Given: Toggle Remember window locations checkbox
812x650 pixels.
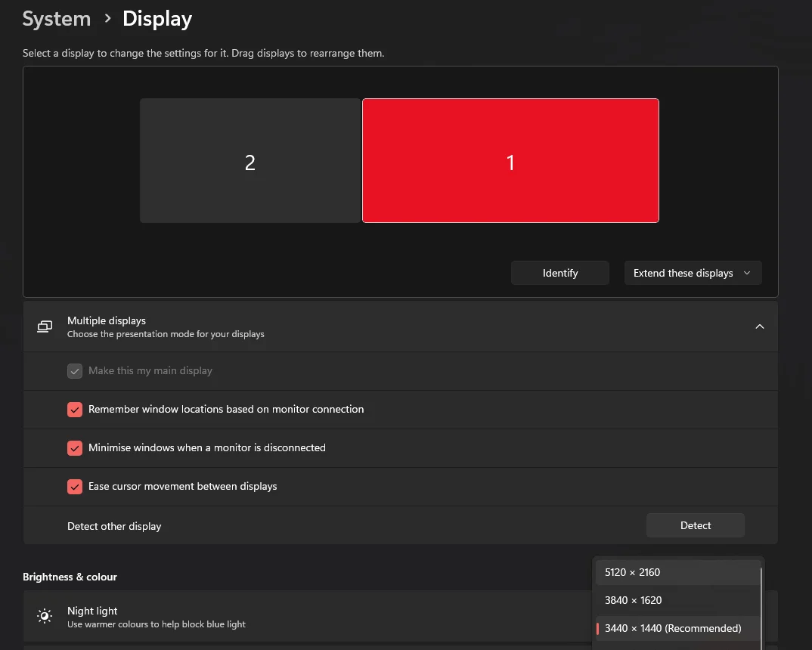Looking at the screenshot, I should (75, 410).
